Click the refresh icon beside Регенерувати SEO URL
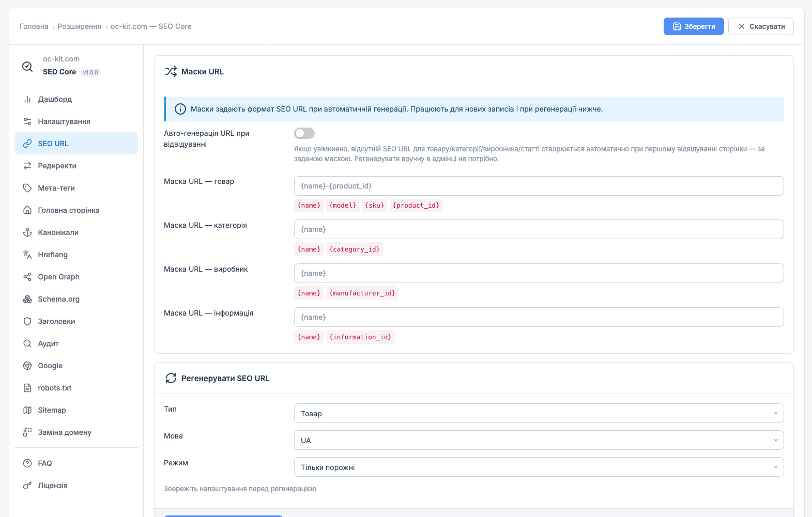Image resolution: width=812 pixels, height=517 pixels. click(171, 378)
